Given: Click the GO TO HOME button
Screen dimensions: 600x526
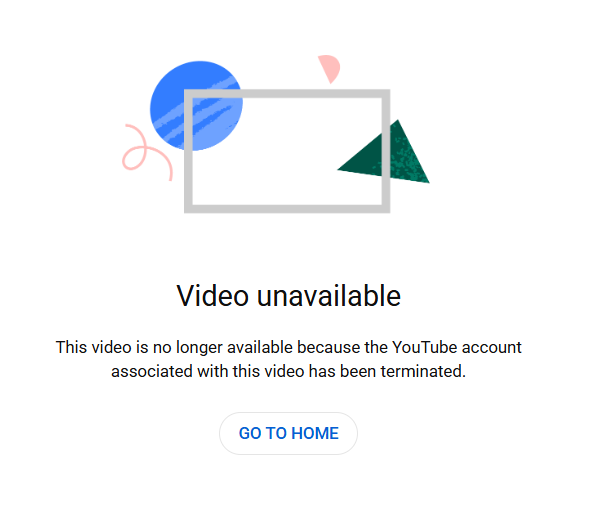Looking at the screenshot, I should [288, 433].
